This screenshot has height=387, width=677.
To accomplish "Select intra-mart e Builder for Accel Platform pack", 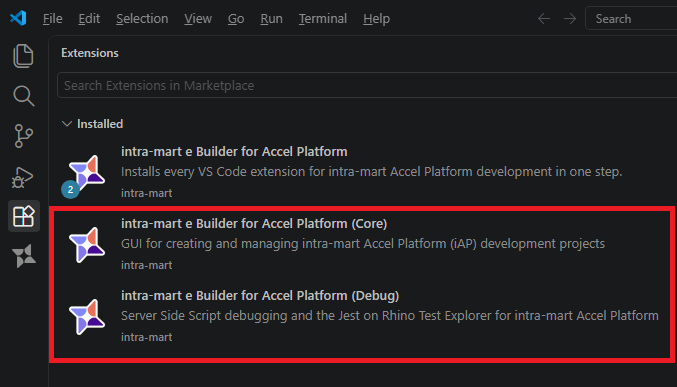I will coord(363,172).
